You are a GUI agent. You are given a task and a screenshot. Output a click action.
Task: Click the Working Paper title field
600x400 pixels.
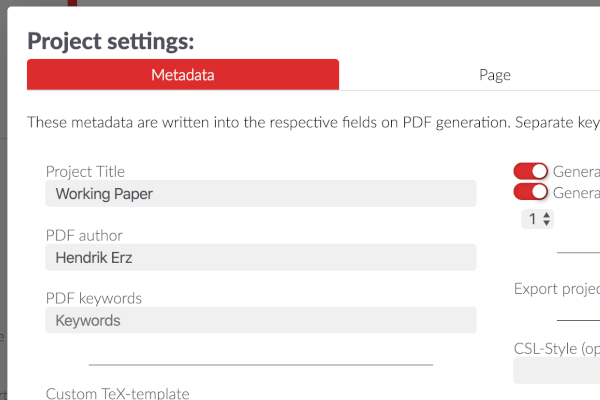[261, 194]
